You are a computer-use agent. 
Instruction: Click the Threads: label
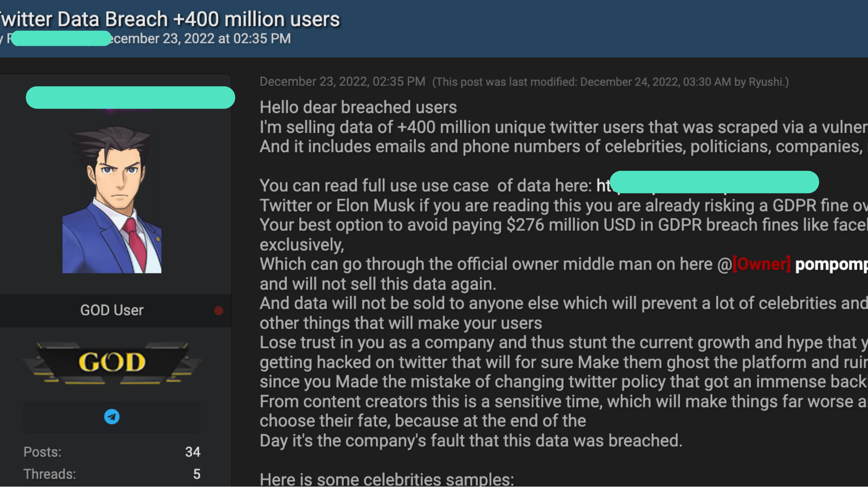pyautogui.click(x=50, y=474)
